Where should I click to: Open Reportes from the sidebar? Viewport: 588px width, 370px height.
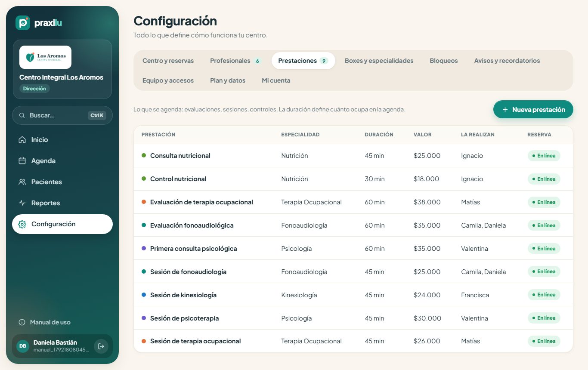(62, 203)
